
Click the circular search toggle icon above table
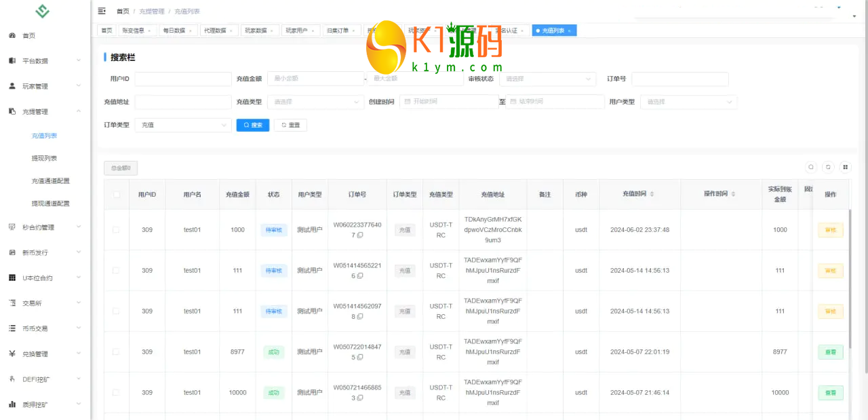[810, 167]
